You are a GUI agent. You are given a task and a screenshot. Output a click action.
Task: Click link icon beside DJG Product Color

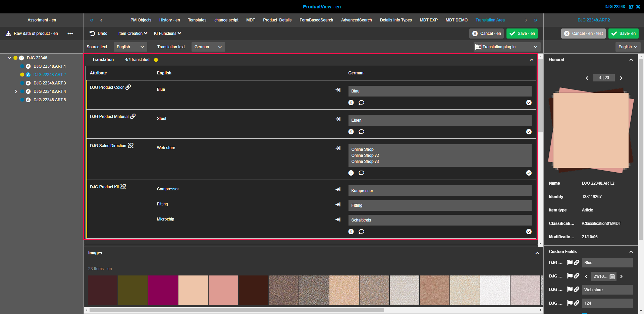point(128,87)
